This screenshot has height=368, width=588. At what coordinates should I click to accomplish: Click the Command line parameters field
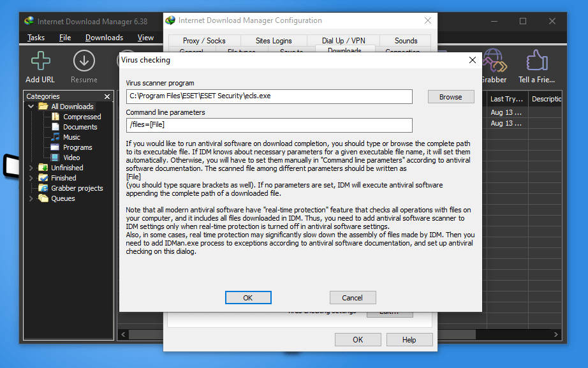[268, 125]
